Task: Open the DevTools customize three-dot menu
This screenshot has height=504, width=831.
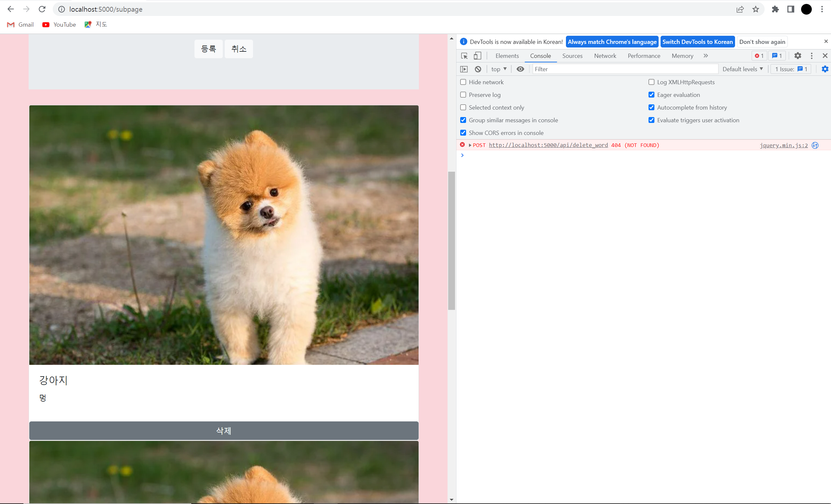Action: click(811, 56)
